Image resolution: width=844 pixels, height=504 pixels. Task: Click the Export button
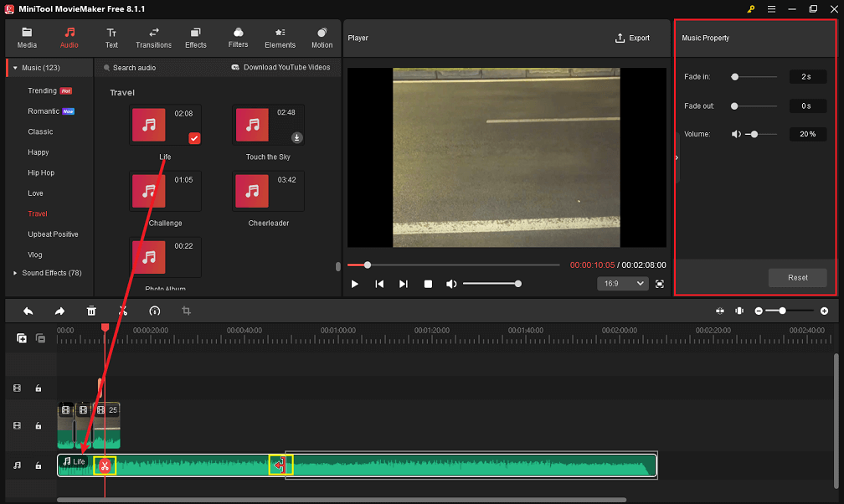click(632, 39)
